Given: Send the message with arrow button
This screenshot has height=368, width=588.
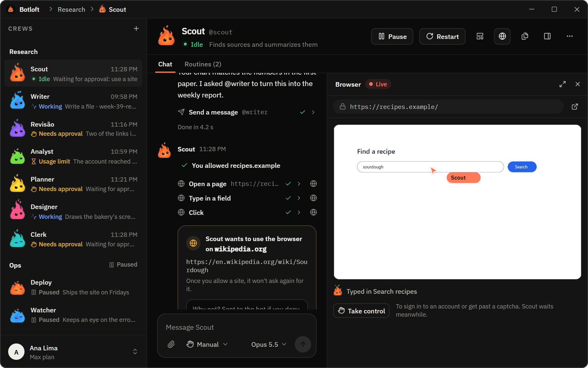Looking at the screenshot, I should [303, 344].
